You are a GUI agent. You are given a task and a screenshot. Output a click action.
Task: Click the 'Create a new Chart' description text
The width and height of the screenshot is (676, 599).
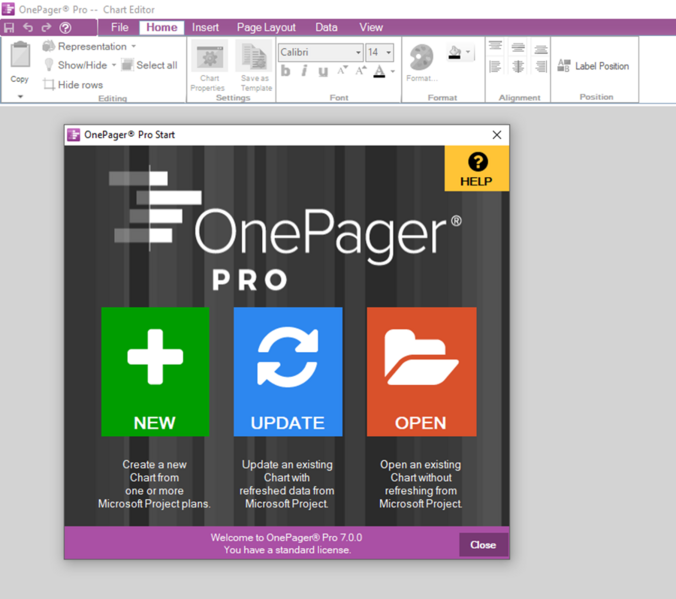154,484
